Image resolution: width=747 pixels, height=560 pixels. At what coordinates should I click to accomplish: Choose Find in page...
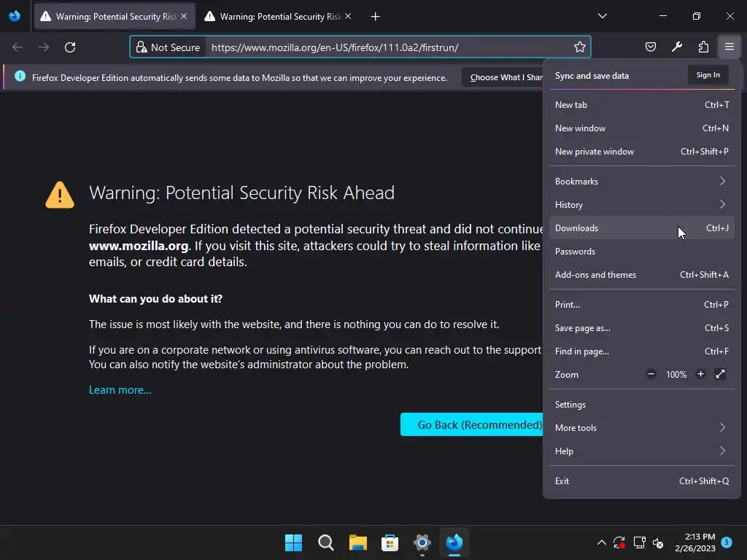[642, 351]
